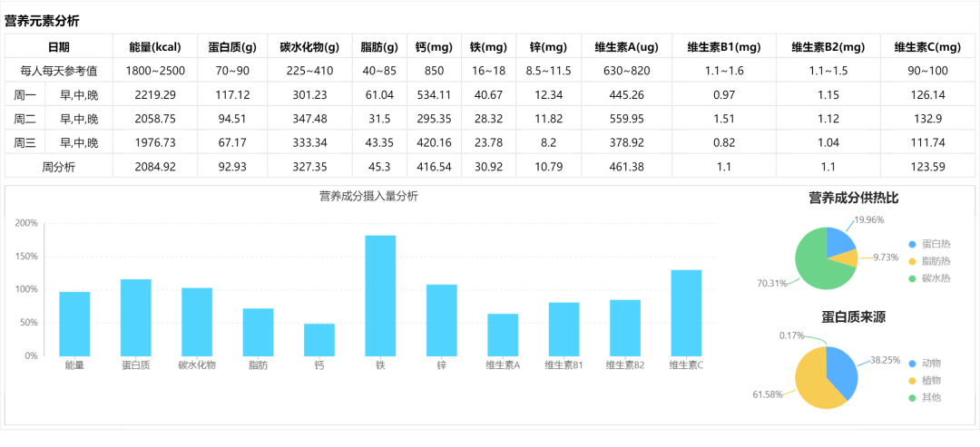Image resolution: width=980 pixels, height=447 pixels.
Task: Click the 347.48 carbohydrate cell
Action: 309,119
